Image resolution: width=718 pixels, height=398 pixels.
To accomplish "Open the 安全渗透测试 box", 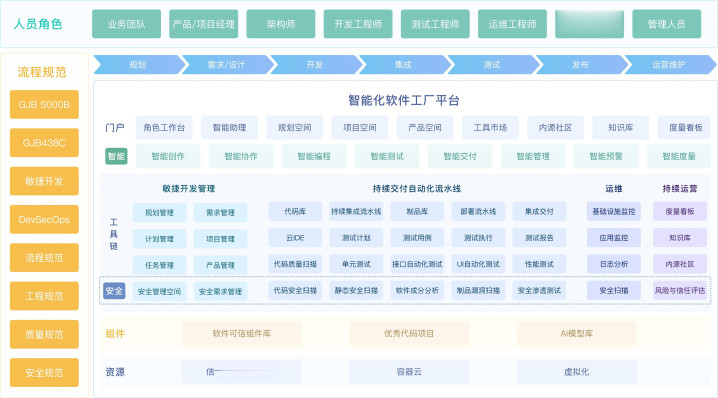I will click(539, 290).
